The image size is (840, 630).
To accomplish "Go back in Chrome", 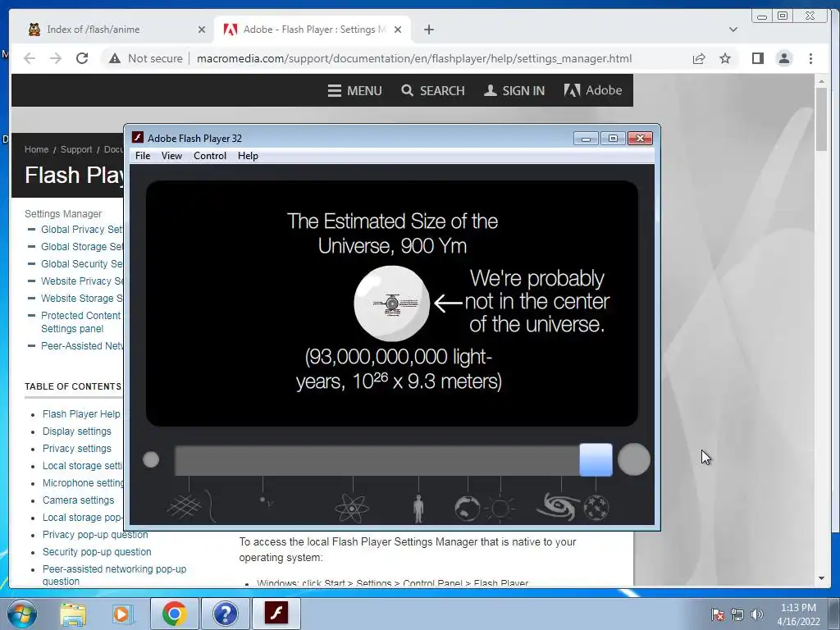I will (x=30, y=58).
